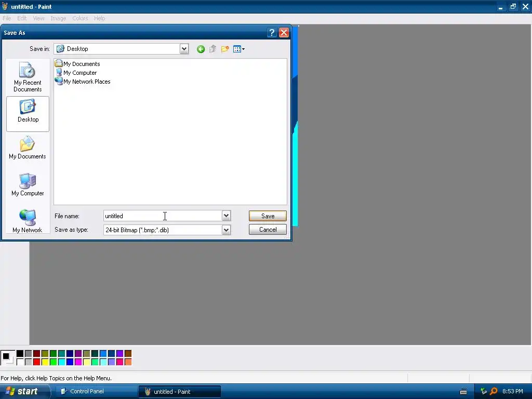Click the 8:53 PM taskbar clock
The height and width of the screenshot is (399, 532).
(x=513, y=391)
